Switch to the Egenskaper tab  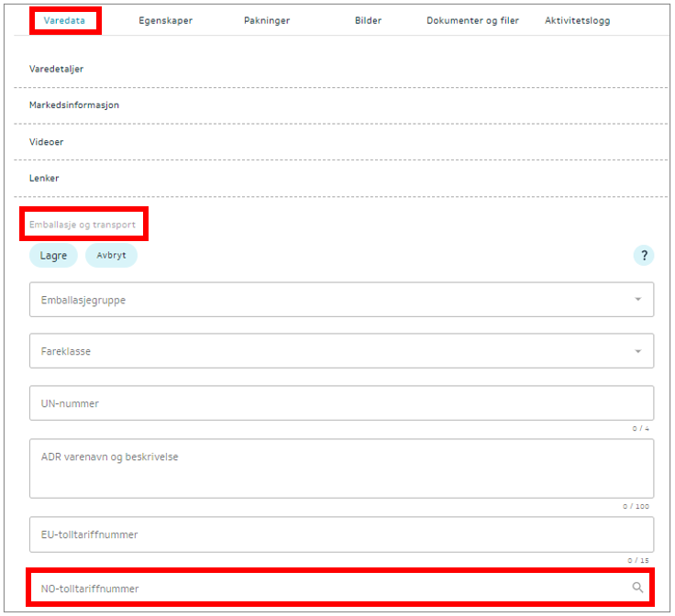[x=166, y=20]
